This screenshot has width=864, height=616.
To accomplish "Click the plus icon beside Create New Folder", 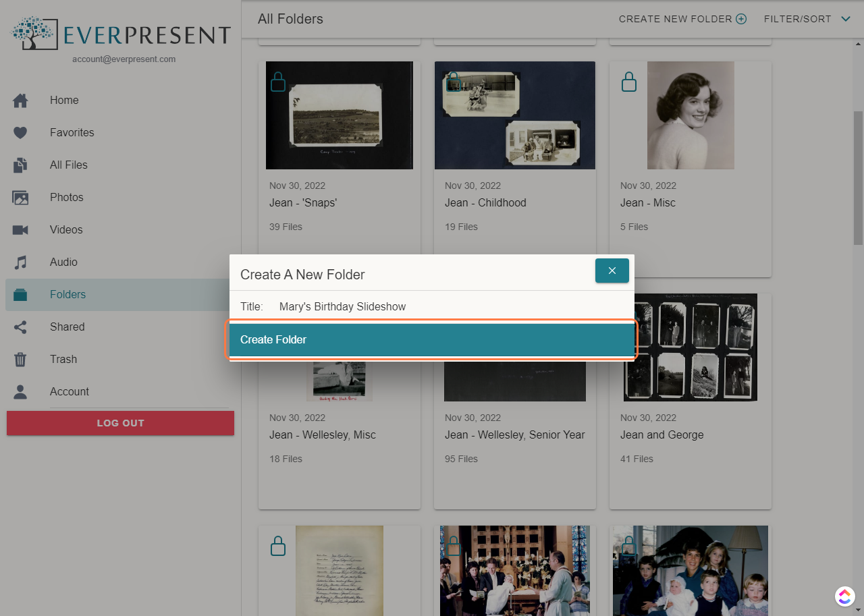I will coord(741,19).
